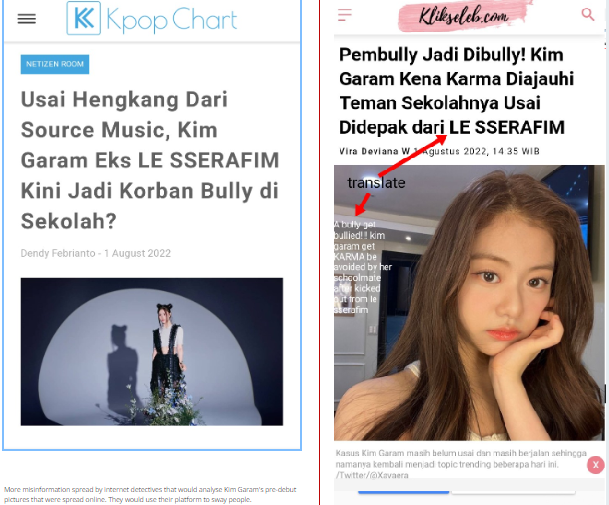Open the Klikseleb pink menu icon

point(345,15)
